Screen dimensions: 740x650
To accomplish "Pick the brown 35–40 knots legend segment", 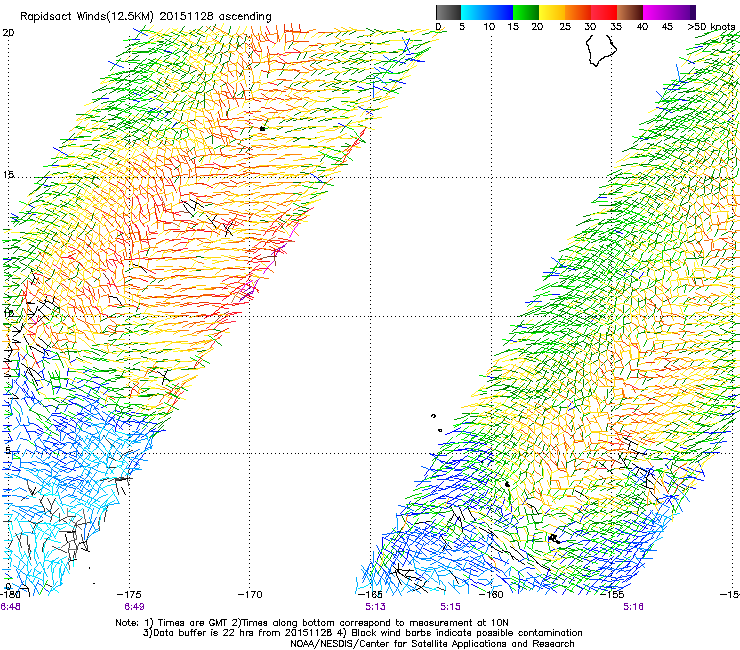I will point(630,12).
